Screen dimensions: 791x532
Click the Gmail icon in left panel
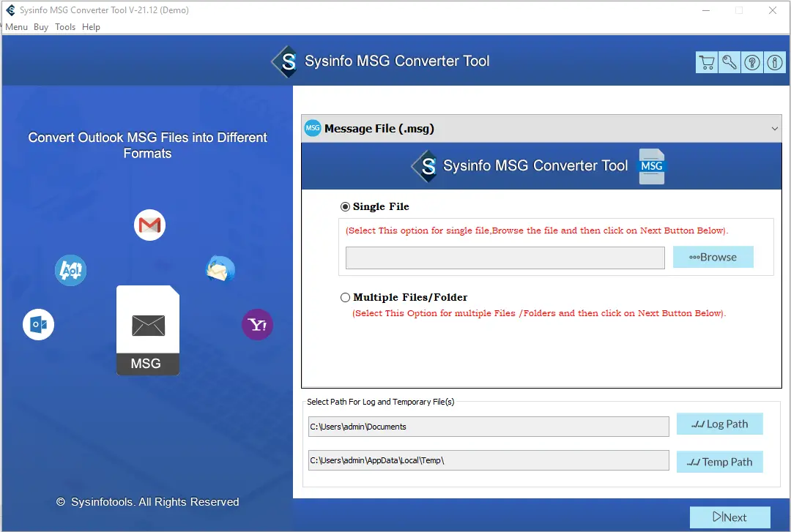point(149,225)
